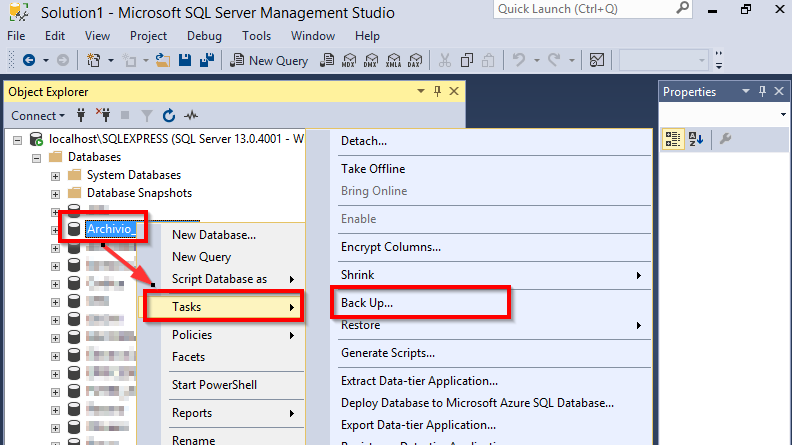Open the Reports submenu
Image resolution: width=792 pixels, height=445 pixels.
pyautogui.click(x=233, y=413)
